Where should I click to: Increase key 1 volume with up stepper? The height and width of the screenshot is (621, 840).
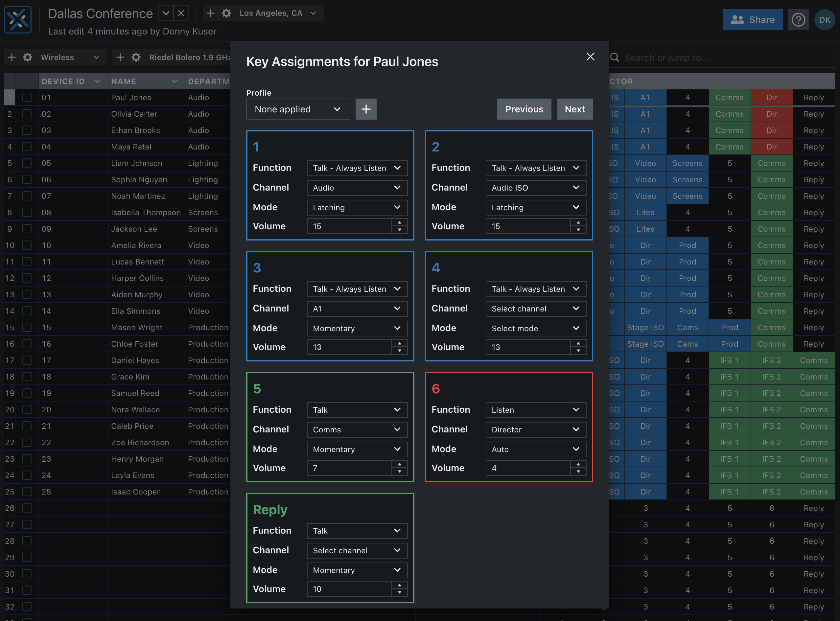[x=399, y=222]
